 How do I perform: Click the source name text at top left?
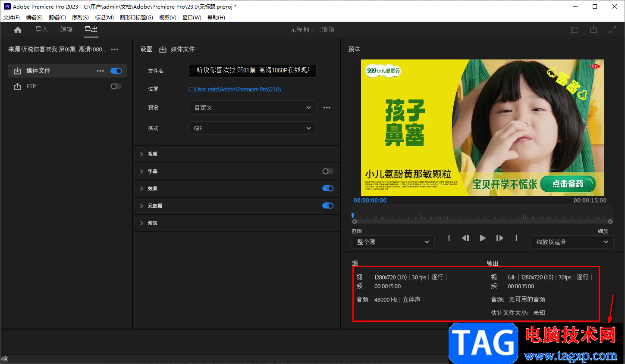click(57, 50)
